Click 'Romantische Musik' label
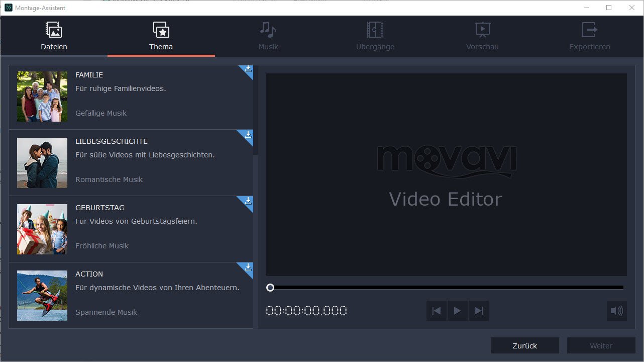This screenshot has width=644, height=362. (x=109, y=179)
